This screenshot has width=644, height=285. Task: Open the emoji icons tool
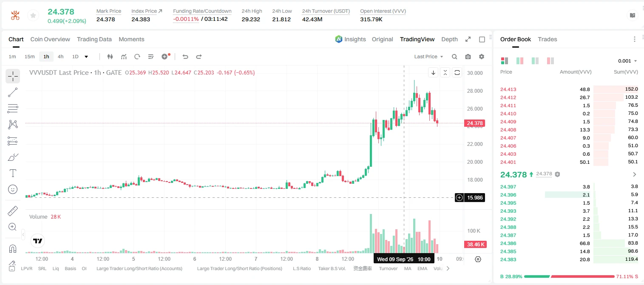[13, 189]
